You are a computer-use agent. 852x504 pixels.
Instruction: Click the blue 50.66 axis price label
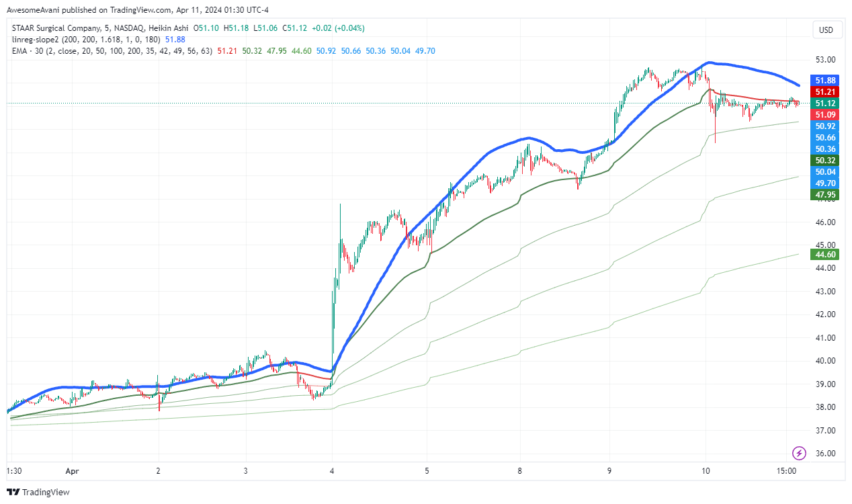click(x=825, y=138)
